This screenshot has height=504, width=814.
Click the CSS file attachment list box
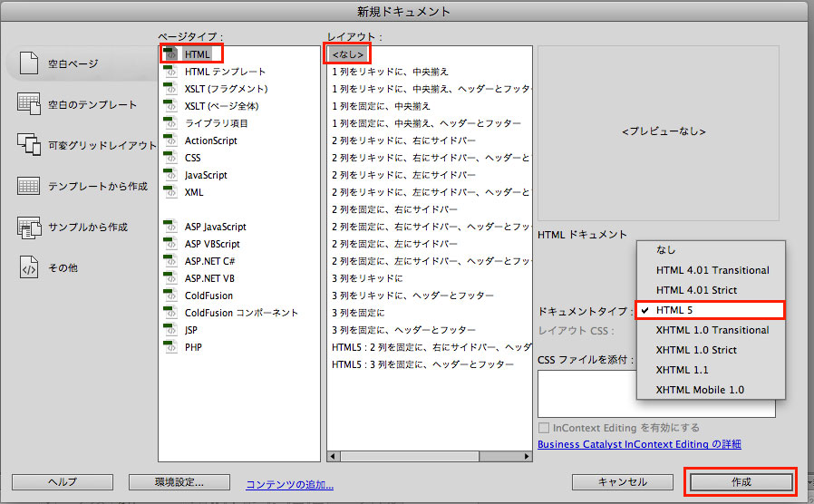tap(656, 393)
